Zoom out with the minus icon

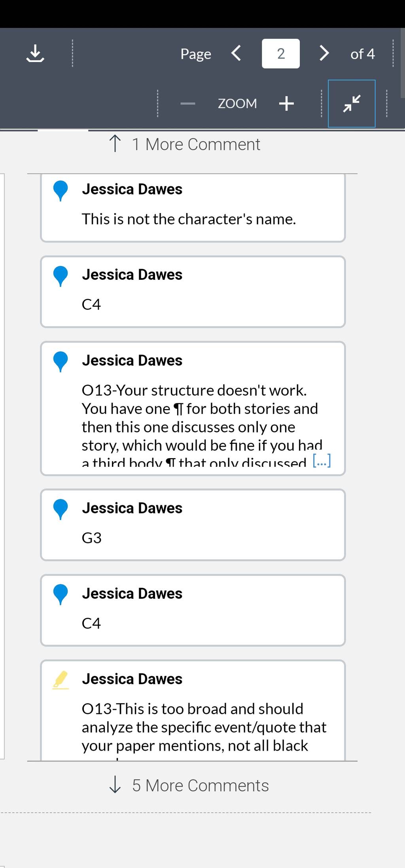click(187, 104)
